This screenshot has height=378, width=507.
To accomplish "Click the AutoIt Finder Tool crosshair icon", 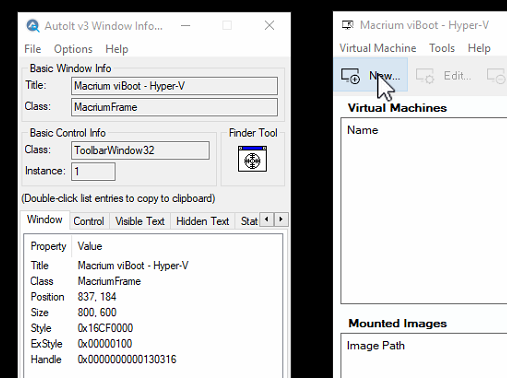I will [252, 159].
